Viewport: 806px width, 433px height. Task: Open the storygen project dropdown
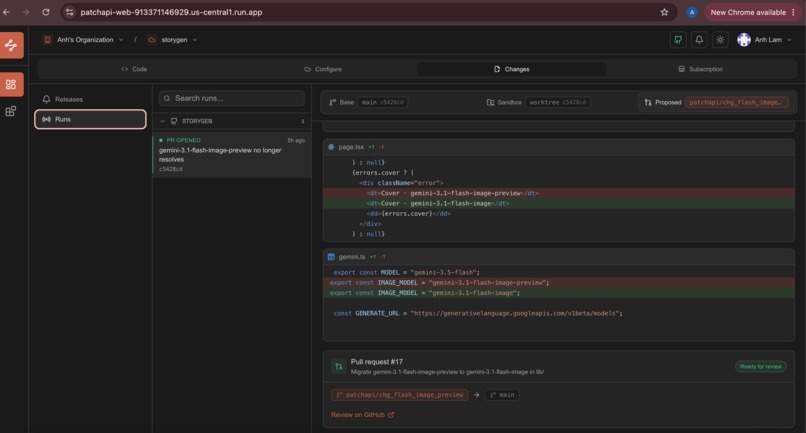click(195, 40)
